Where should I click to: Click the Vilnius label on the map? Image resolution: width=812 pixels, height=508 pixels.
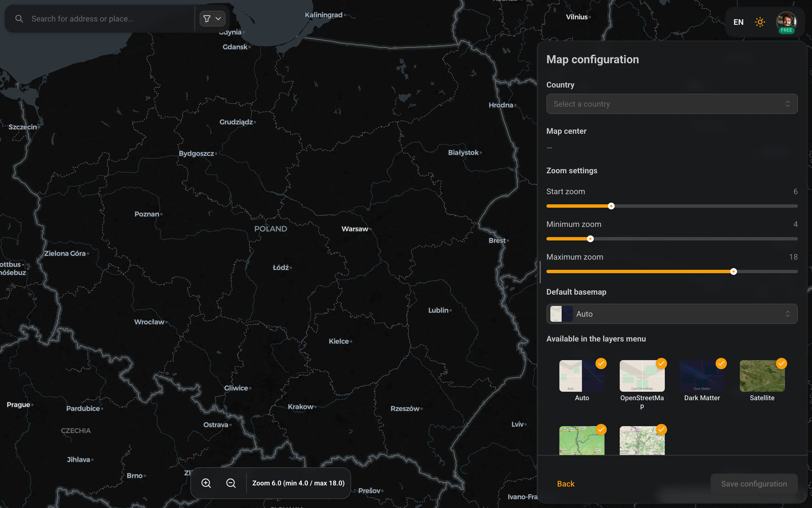point(577,17)
